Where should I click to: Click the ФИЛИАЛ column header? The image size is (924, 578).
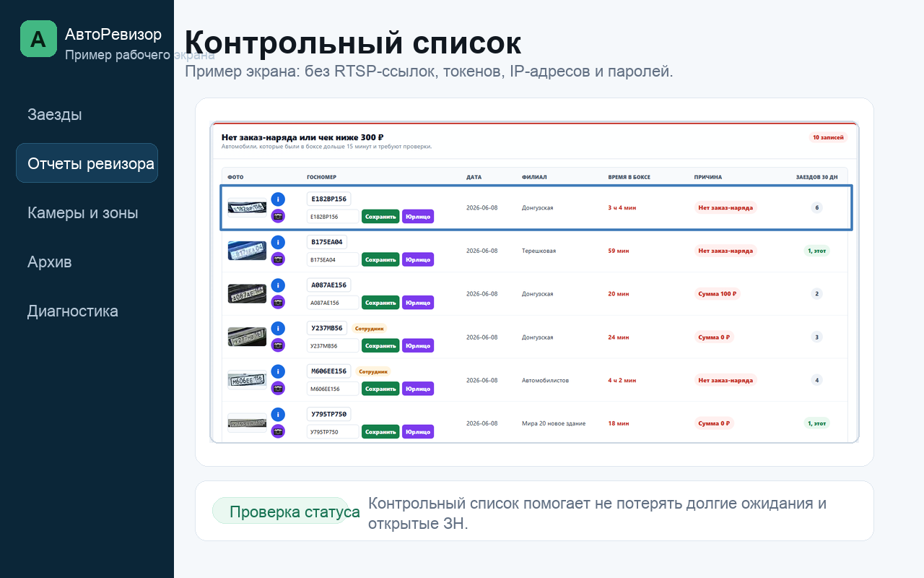pyautogui.click(x=534, y=177)
